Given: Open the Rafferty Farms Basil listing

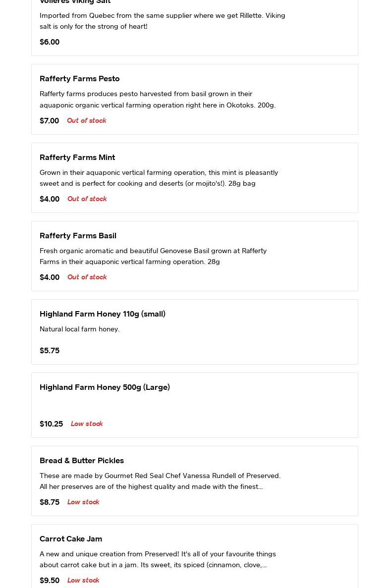Looking at the screenshot, I should (x=194, y=256).
